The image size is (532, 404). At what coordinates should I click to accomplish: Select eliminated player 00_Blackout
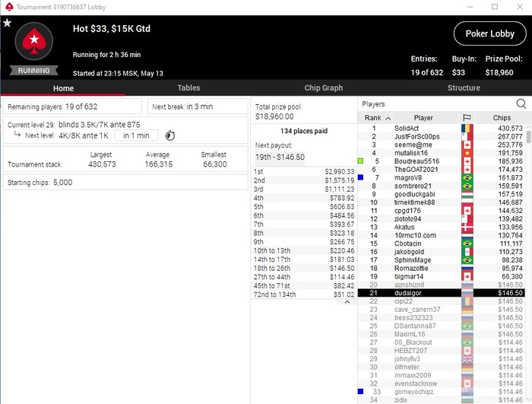click(441, 342)
